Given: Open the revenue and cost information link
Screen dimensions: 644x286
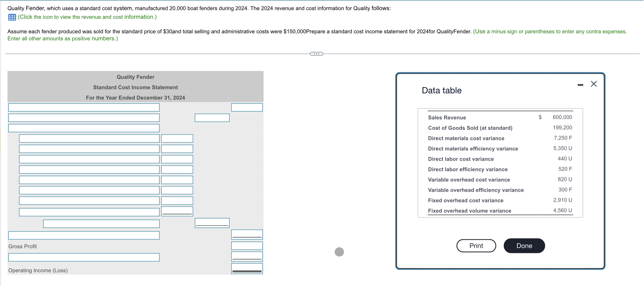Looking at the screenshot, I should point(87,17).
